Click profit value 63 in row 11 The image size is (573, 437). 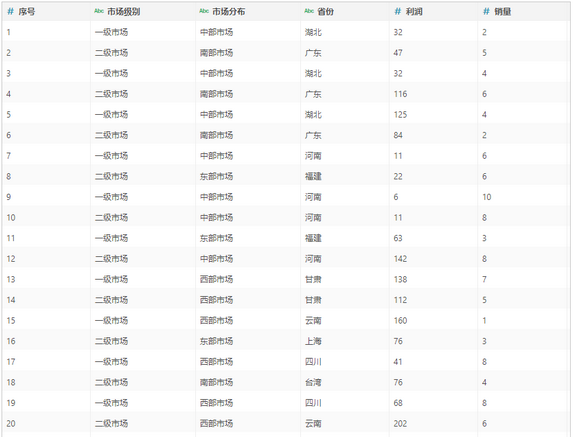[398, 238]
